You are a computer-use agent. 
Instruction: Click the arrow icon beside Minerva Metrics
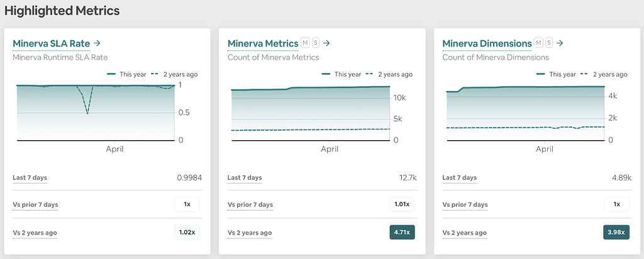point(326,43)
